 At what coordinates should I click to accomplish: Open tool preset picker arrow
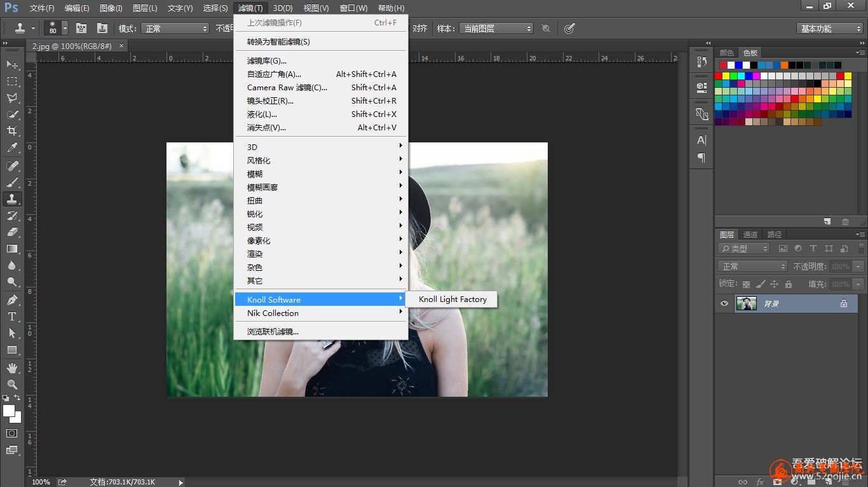(x=33, y=29)
